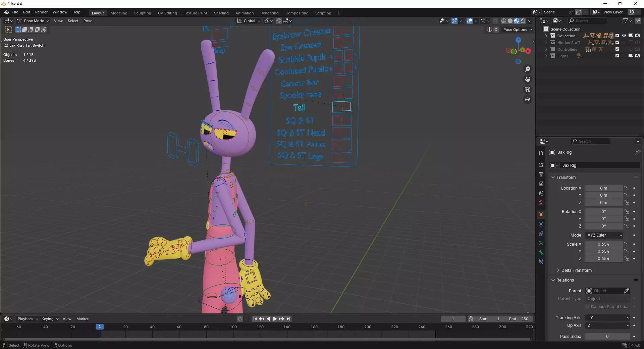Select rendered viewport shading
The height and width of the screenshot is (349, 644).
coord(523,21)
